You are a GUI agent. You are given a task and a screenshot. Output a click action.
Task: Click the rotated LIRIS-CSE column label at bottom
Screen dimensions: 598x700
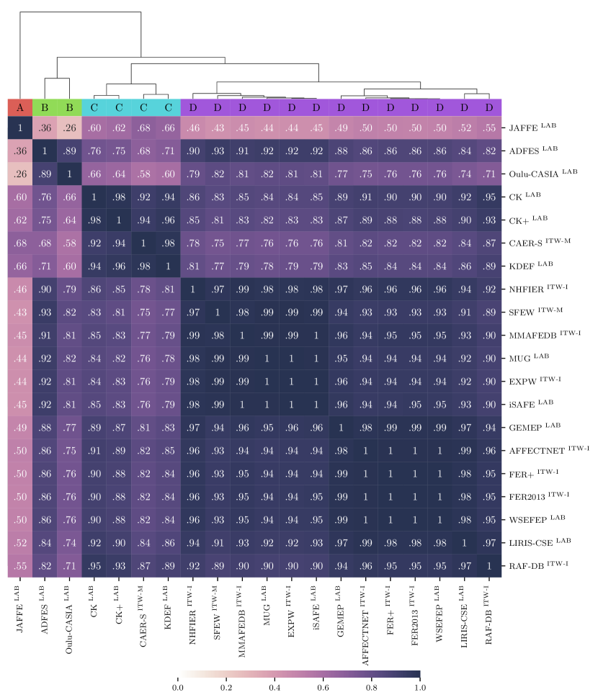pyautogui.click(x=463, y=616)
